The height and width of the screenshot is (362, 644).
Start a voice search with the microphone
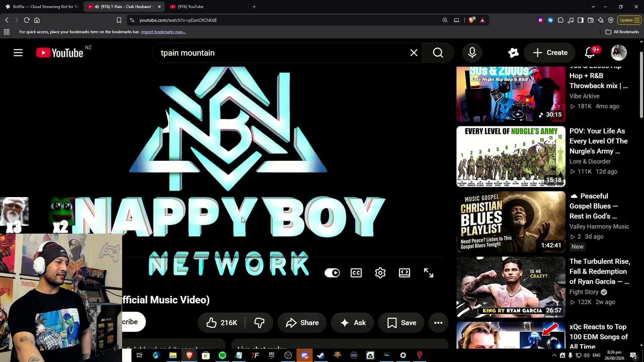(472, 53)
